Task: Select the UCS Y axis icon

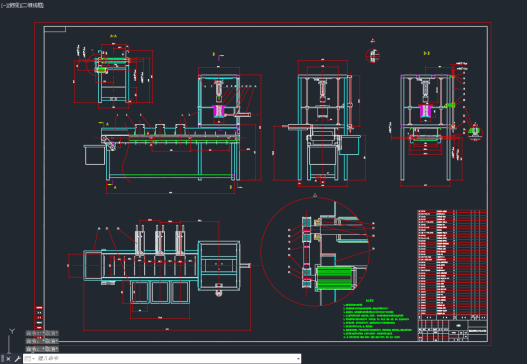Action: [11, 339]
